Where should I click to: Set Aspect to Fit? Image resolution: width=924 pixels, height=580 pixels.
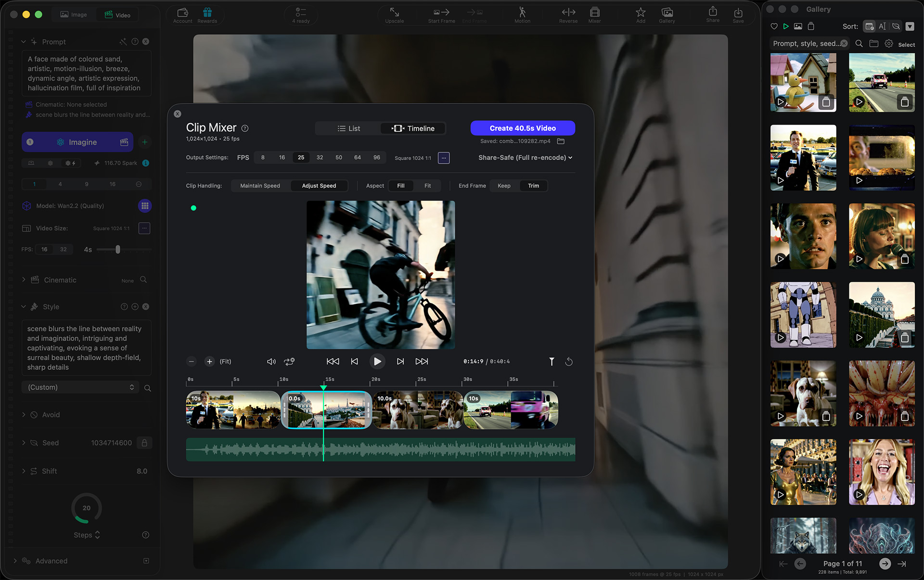[x=427, y=186]
